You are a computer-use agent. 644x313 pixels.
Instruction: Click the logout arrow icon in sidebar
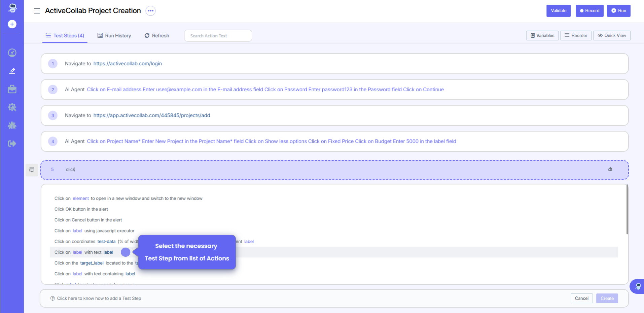point(12,144)
